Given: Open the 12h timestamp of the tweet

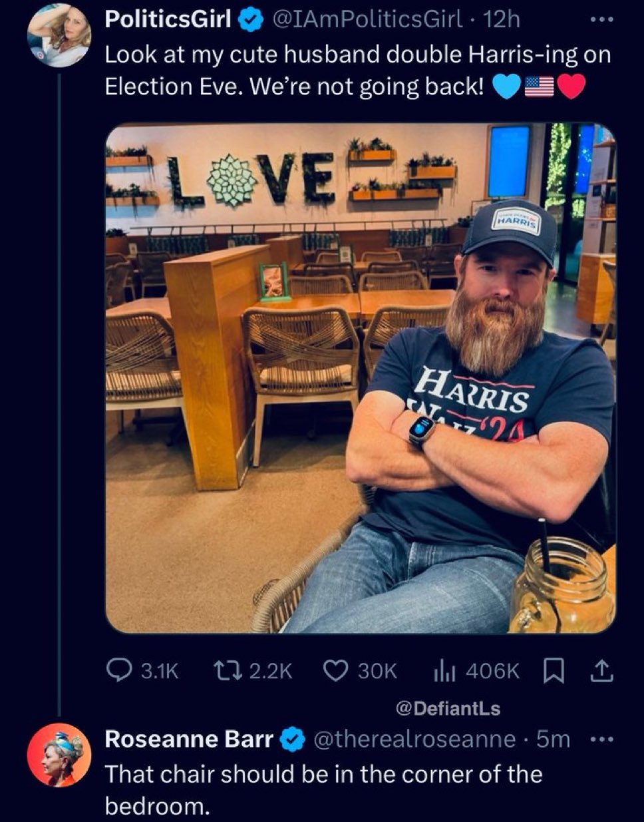Looking at the screenshot, I should (502, 21).
